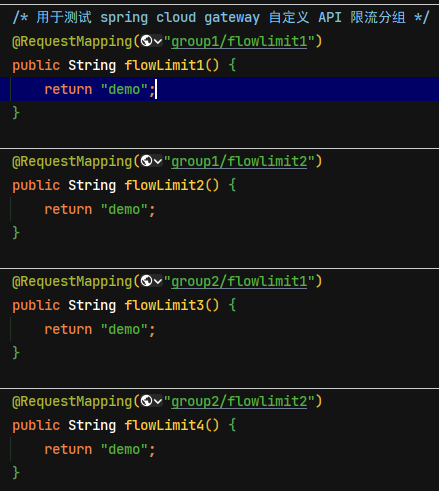Image resolution: width=439 pixels, height=491 pixels.
Task: Click closing brace of flowLimit4 method
Action: click(16, 473)
